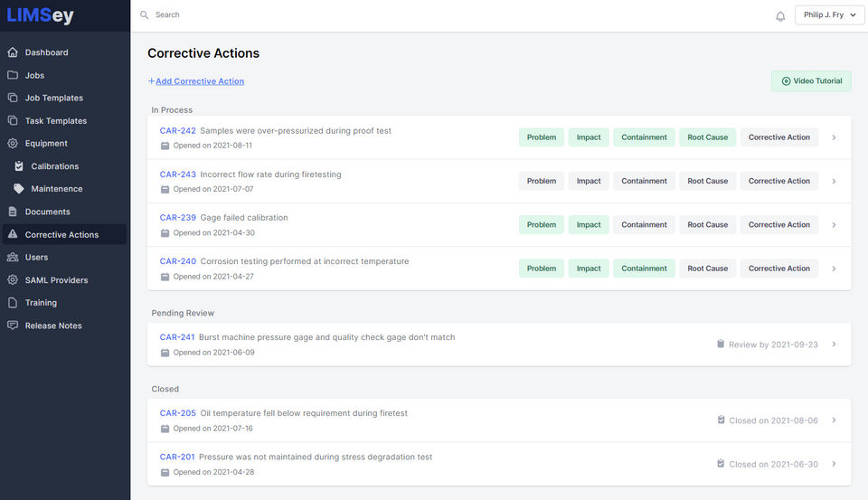Viewport: 868px width, 500px height.
Task: Open the Video Tutorial button
Action: (x=811, y=81)
